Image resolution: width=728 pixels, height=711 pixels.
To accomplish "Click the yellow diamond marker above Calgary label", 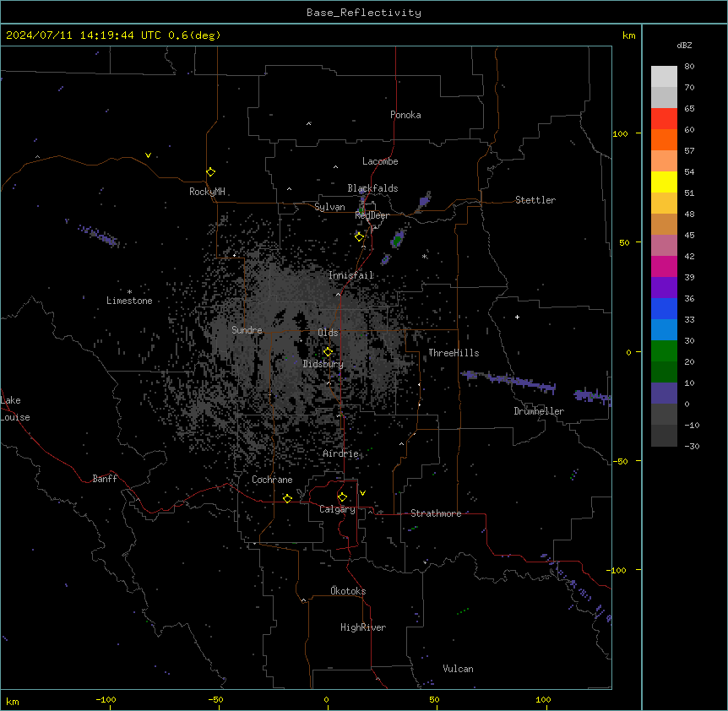I will [342, 497].
